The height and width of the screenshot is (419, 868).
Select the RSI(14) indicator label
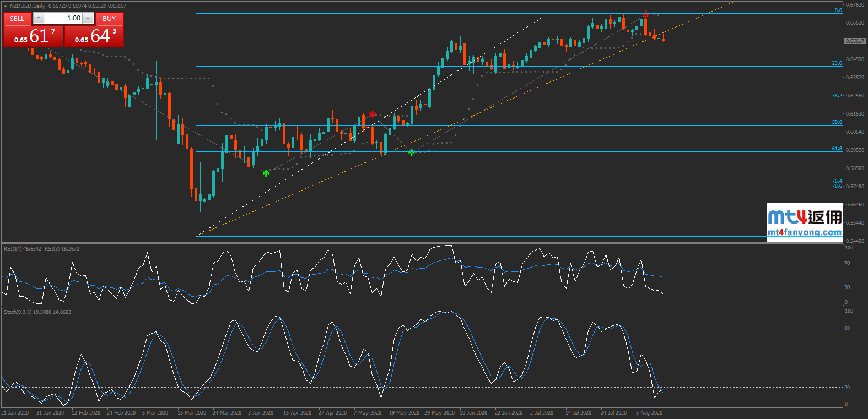coord(23,249)
